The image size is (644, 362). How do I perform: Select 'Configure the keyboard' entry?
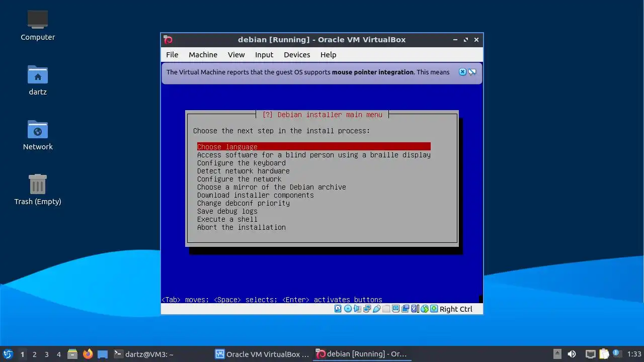(x=242, y=163)
